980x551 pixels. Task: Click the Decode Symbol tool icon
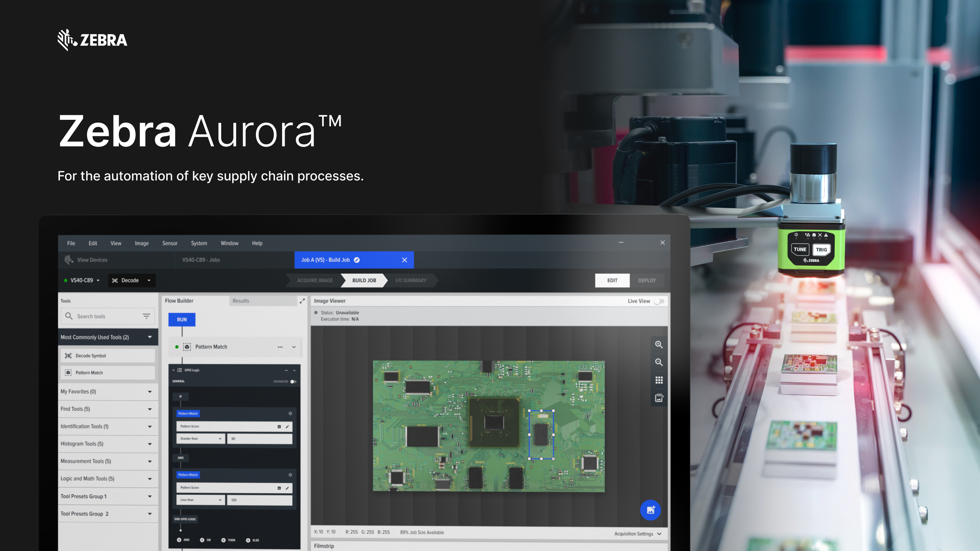click(x=68, y=355)
